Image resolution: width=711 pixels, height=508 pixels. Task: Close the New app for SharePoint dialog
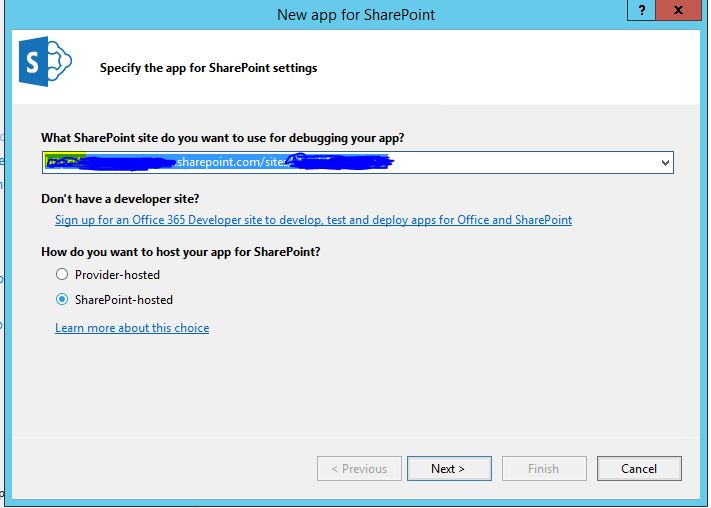click(x=678, y=10)
